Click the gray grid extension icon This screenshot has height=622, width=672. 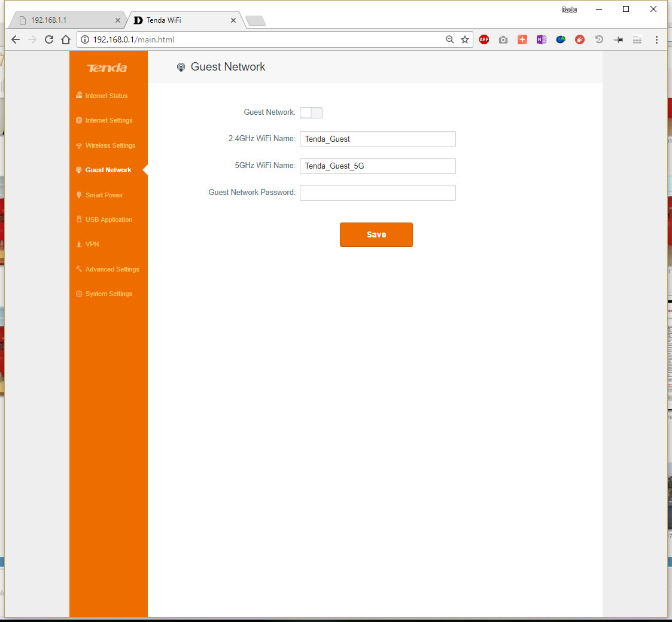pyautogui.click(x=637, y=39)
